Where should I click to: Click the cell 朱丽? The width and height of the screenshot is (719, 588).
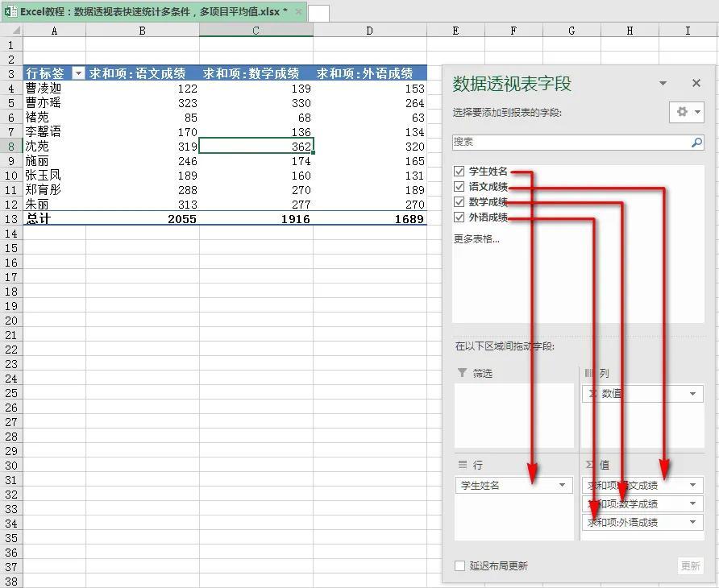point(54,205)
